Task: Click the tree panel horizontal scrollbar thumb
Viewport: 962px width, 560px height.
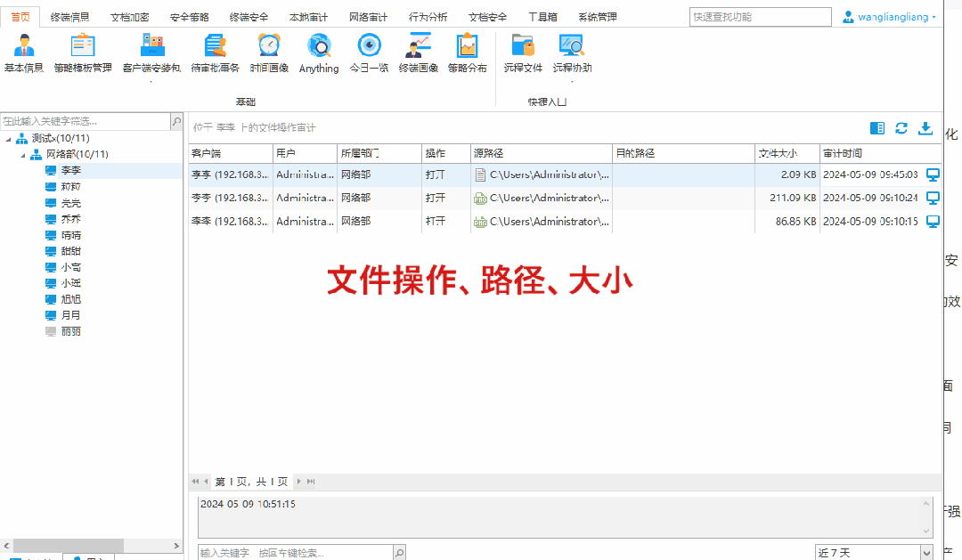Action: click(68, 545)
